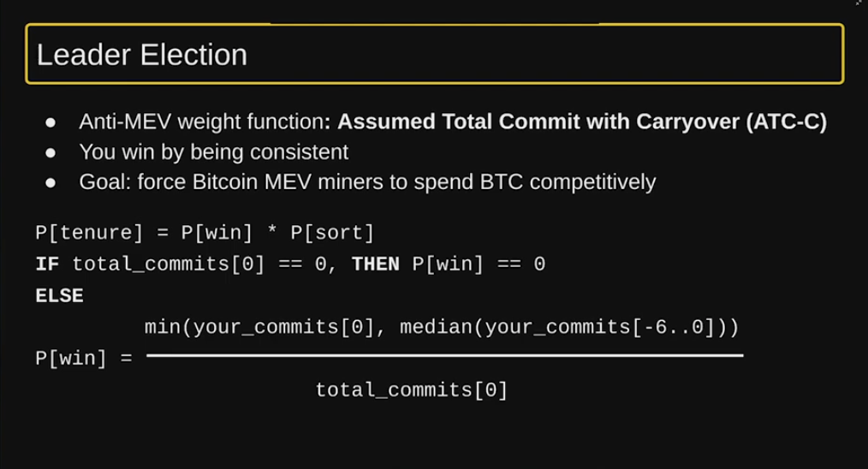Click the "min(your_commits[0], median(...))" numerator
The width and height of the screenshot is (868, 469).
pyautogui.click(x=442, y=327)
